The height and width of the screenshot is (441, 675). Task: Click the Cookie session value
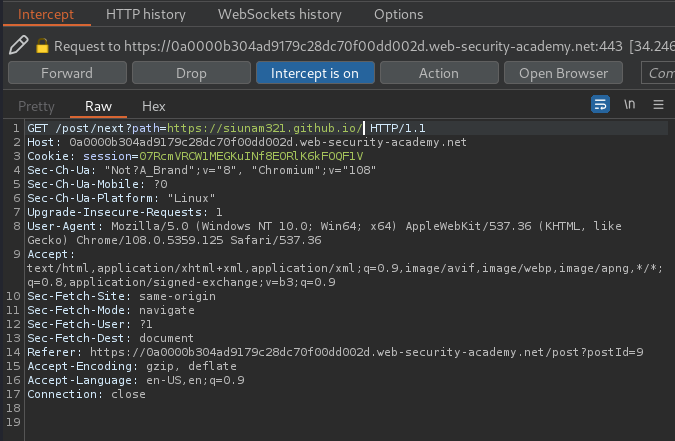pyautogui.click(x=251, y=156)
